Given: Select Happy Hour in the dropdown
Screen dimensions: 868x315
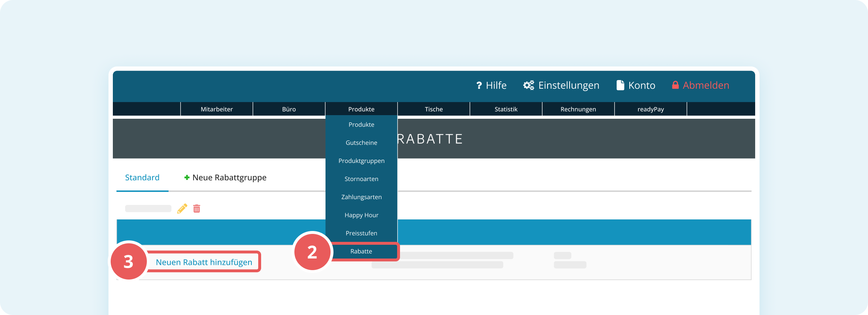Looking at the screenshot, I should (361, 215).
